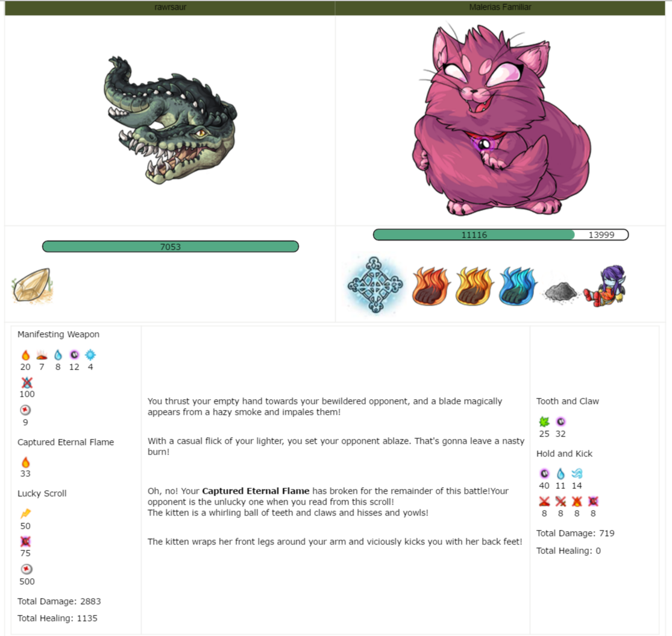Click the opponent's 11116 health bar
672x636 pixels.
[501, 235]
